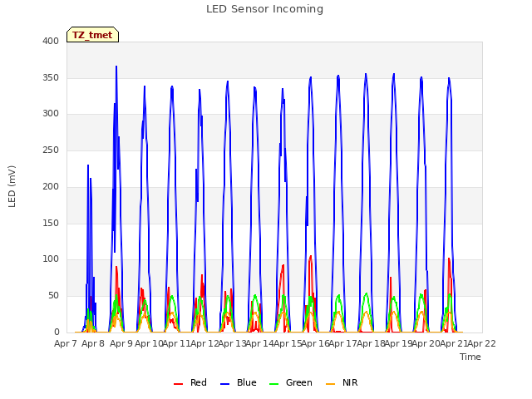
Task: Click the tallest blue peak near Apr 9
Action: [x=116, y=66]
